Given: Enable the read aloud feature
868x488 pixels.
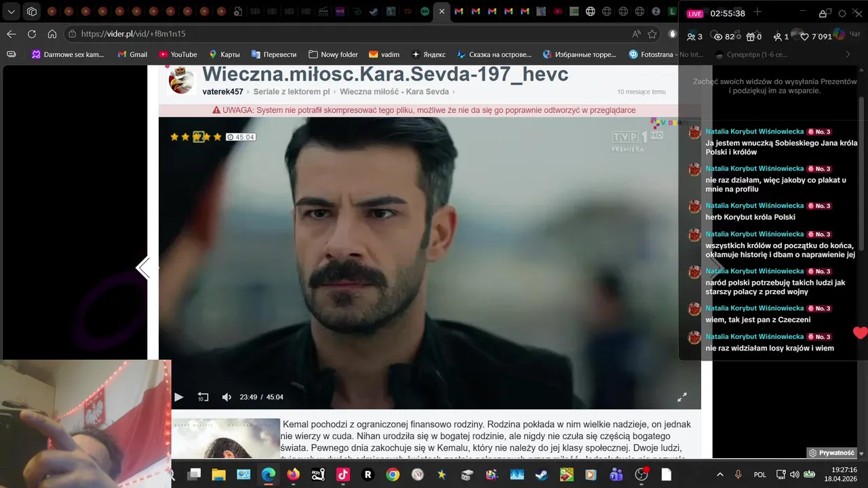Looking at the screenshot, I should click(x=636, y=34).
